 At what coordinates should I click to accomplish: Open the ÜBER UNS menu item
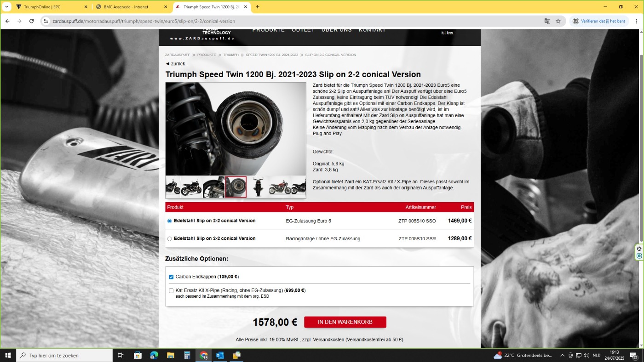coord(336,30)
